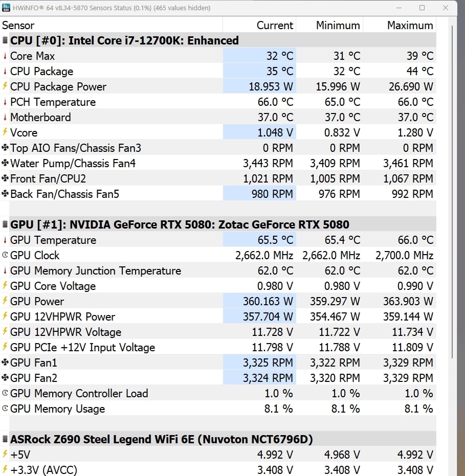The height and width of the screenshot is (476, 465).
Task: Click the lightning icon beside CPU Package Power
Action: 5,86
